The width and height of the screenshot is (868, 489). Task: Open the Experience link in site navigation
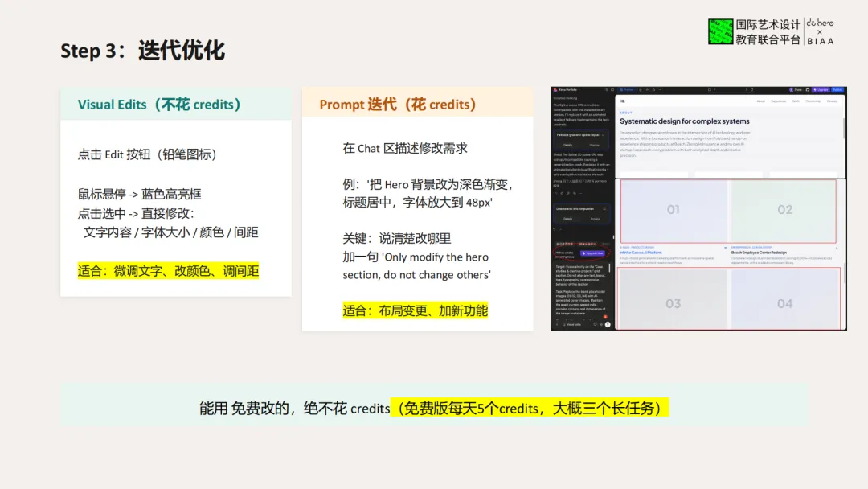pyautogui.click(x=778, y=101)
